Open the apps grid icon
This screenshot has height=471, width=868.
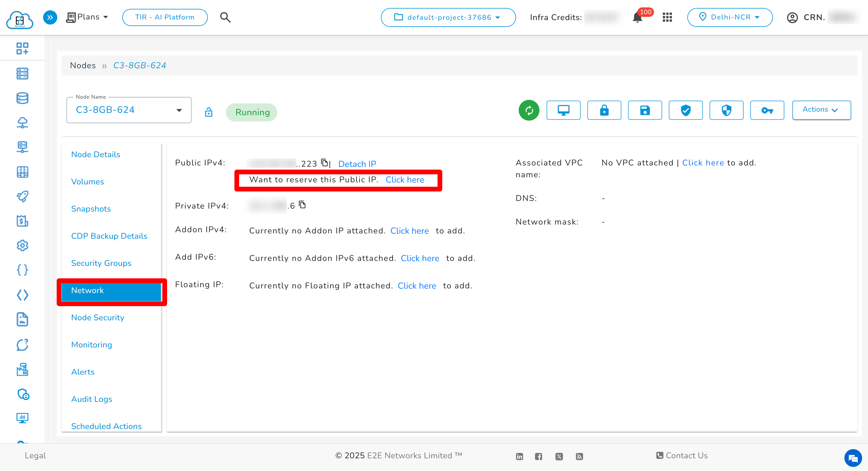coord(667,17)
